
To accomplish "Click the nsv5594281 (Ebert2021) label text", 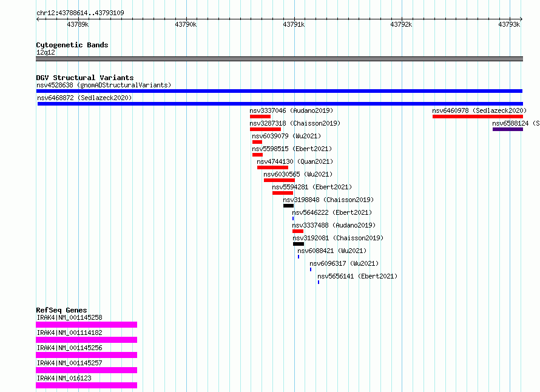I will tap(312, 187).
